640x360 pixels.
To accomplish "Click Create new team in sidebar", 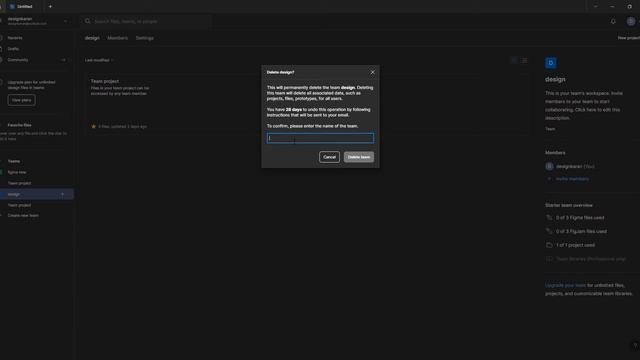I will pos(23,216).
